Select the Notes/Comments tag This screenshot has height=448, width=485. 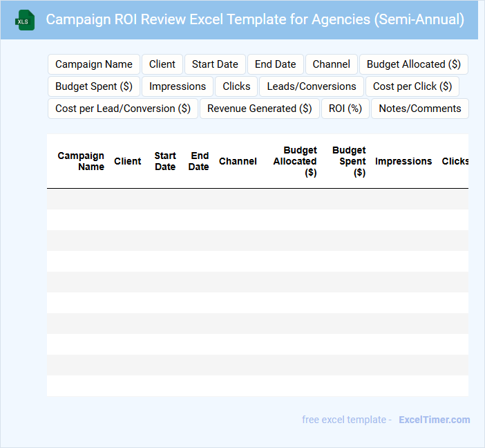click(x=420, y=109)
